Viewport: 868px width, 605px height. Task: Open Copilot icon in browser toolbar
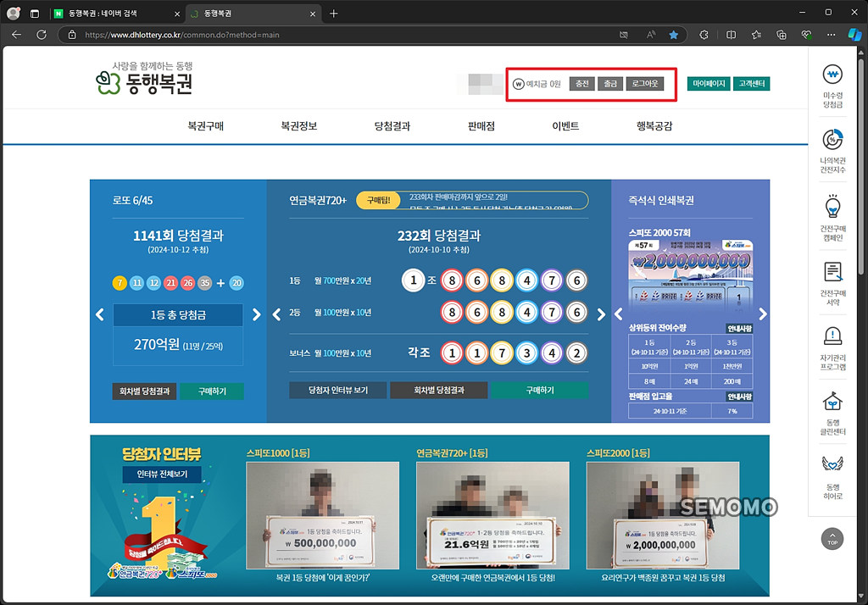coord(854,35)
